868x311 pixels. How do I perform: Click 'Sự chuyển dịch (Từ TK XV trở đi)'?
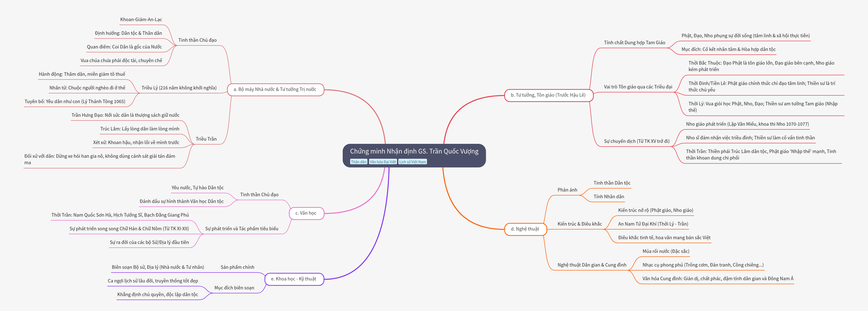click(636, 141)
